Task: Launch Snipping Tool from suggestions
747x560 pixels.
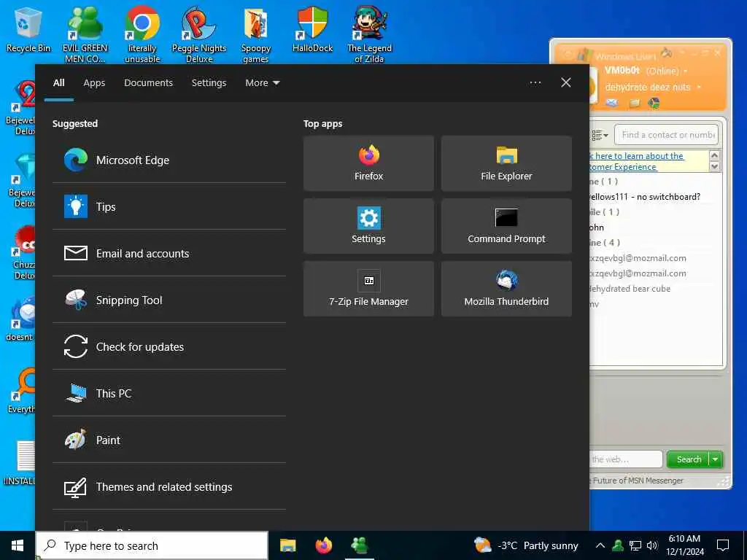Action: pos(169,300)
